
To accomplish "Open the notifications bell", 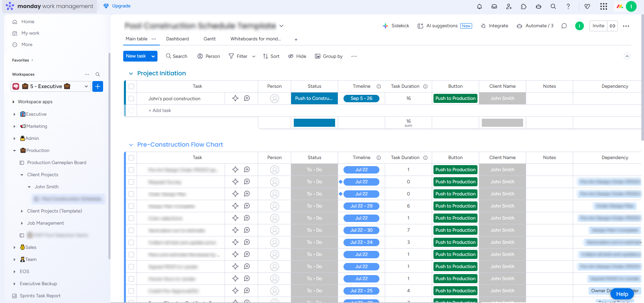I will point(479,6).
